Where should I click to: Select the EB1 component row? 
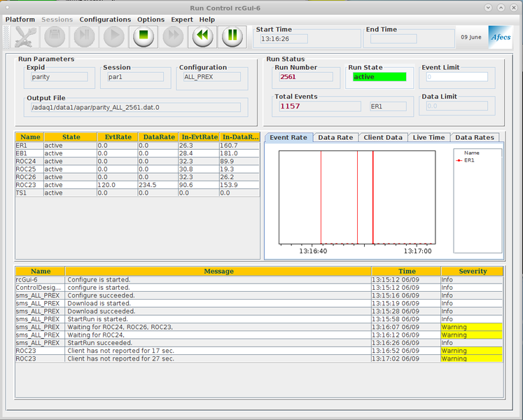point(137,153)
